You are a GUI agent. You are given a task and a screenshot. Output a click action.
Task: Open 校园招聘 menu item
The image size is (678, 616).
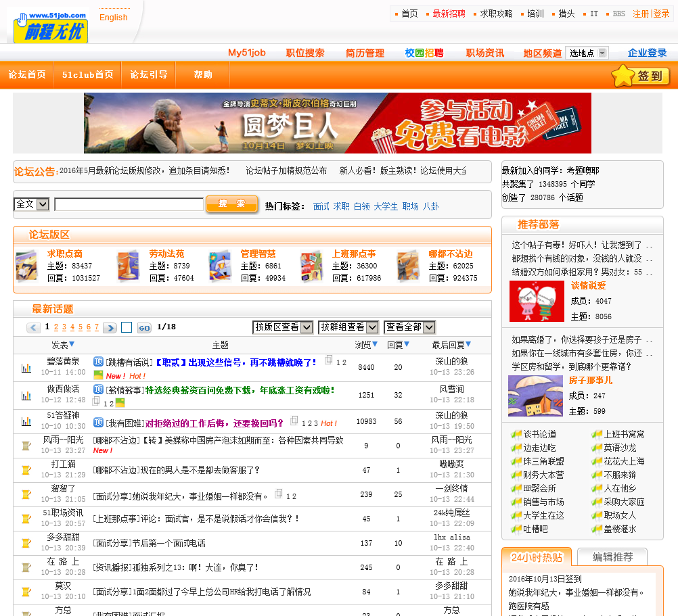424,53
